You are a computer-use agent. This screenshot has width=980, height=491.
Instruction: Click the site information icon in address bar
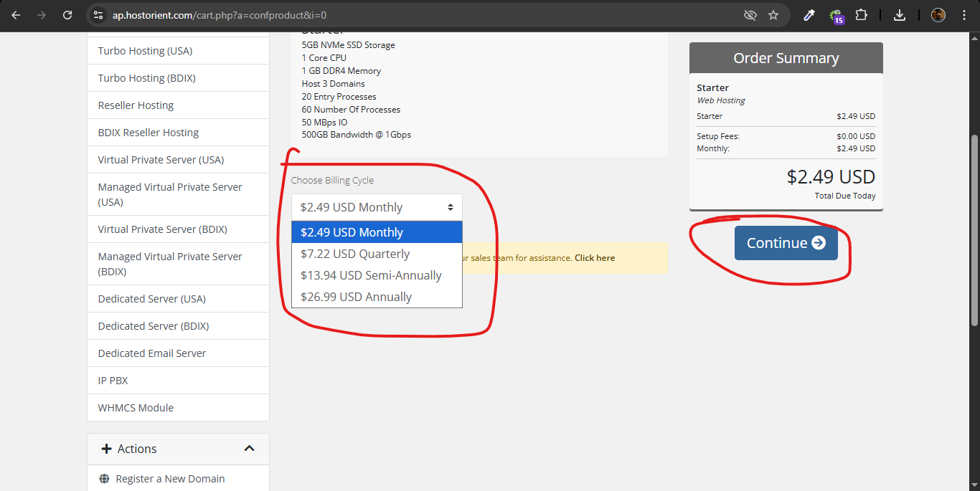tap(99, 15)
